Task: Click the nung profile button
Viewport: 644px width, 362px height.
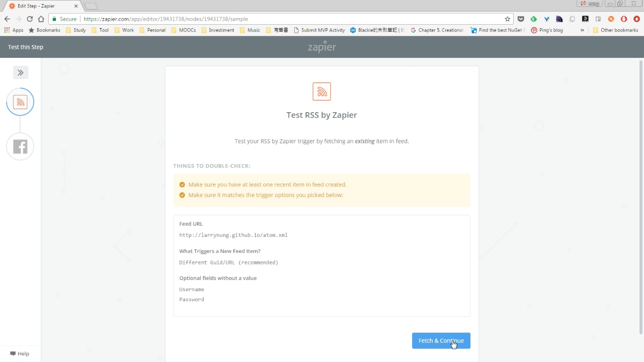Action: coord(591,4)
